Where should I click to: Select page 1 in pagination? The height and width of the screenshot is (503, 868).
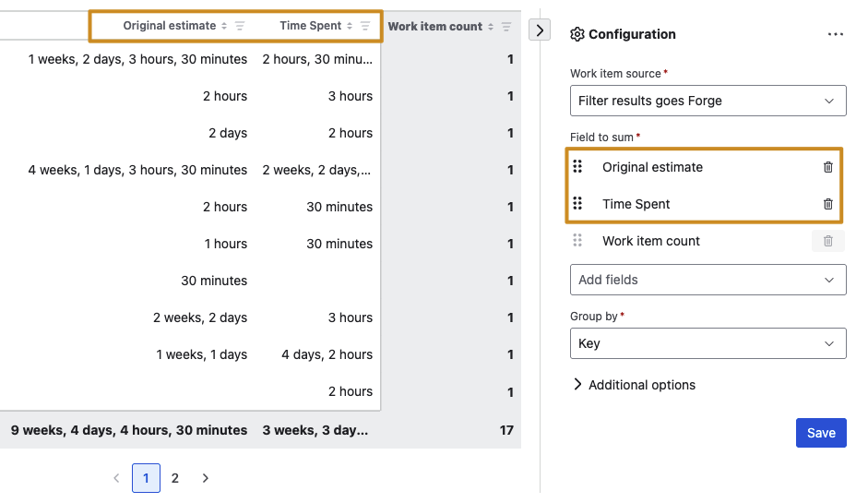coord(146,478)
